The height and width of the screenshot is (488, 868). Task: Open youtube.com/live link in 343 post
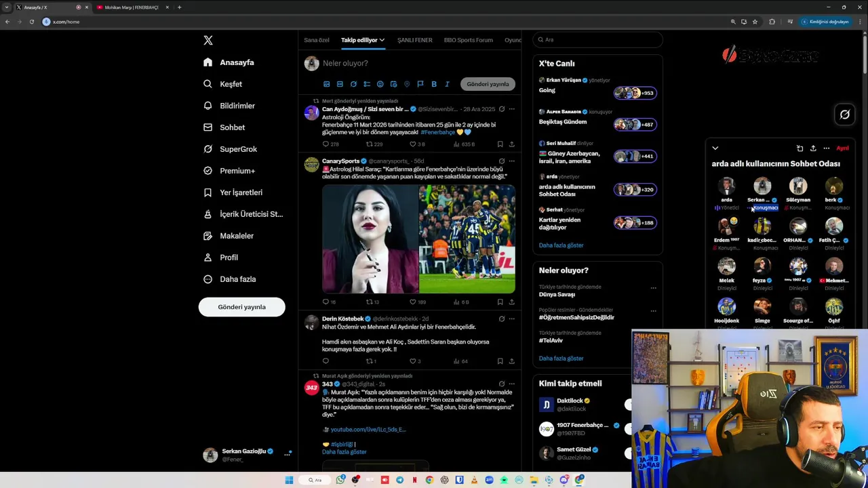[368, 430]
